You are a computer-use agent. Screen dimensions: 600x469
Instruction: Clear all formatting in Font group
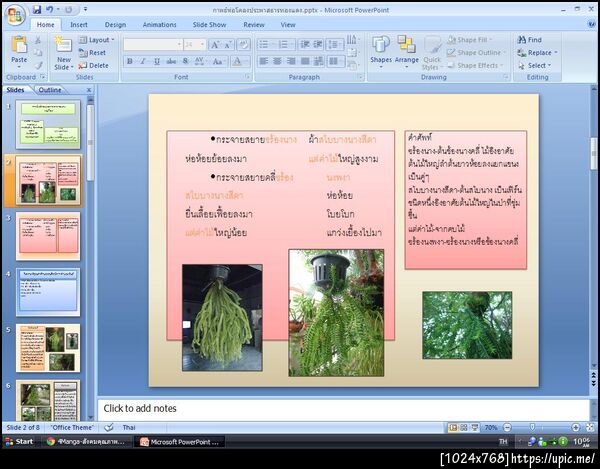click(243, 45)
